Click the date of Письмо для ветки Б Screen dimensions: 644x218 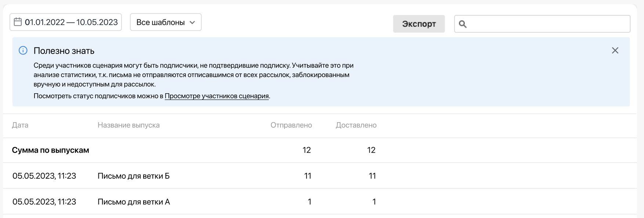click(x=44, y=176)
